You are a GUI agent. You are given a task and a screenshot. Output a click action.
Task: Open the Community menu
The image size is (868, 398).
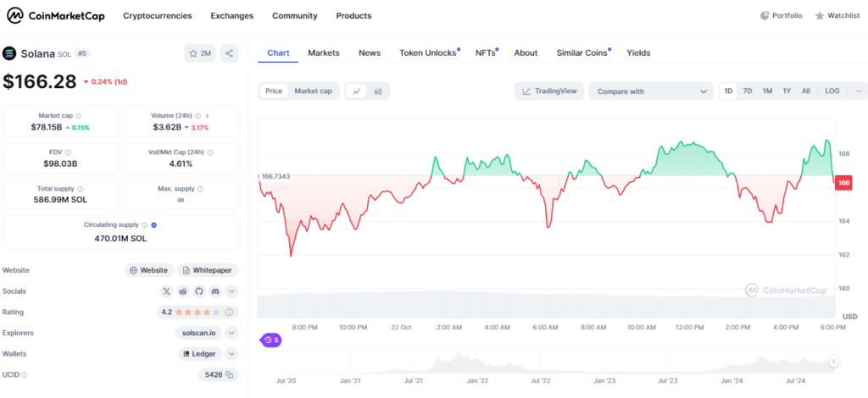(294, 15)
